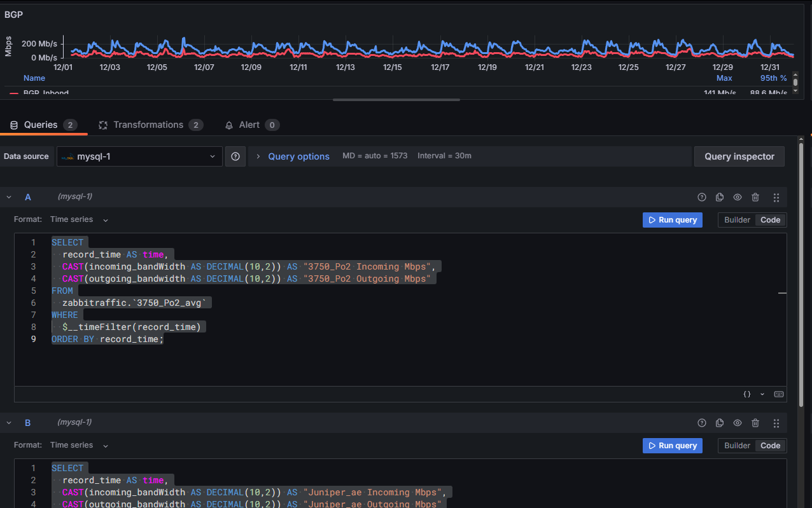Viewport: 812px width, 508px height.
Task: Delete query A with trash icon
Action: click(755, 197)
